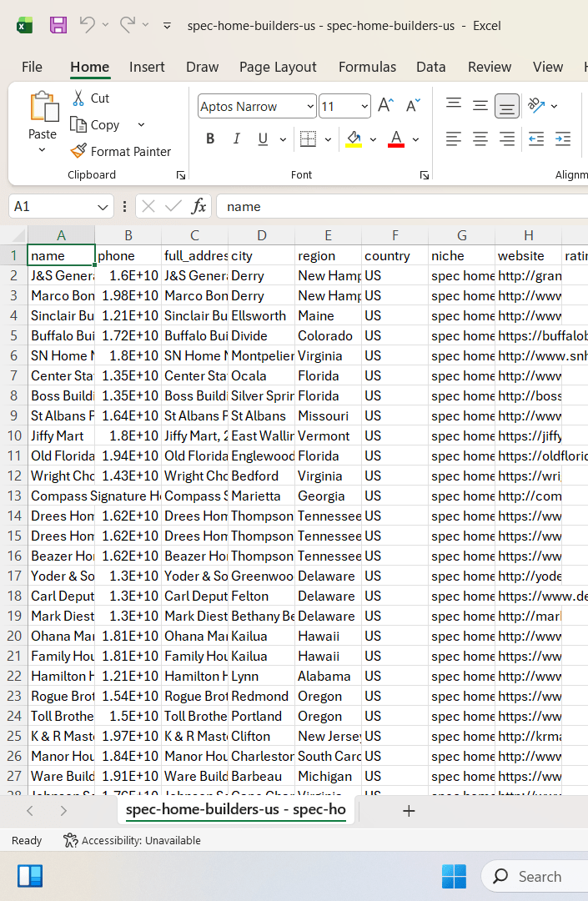Increase the font size
Viewport: 588px width, 901px height.
click(x=386, y=106)
